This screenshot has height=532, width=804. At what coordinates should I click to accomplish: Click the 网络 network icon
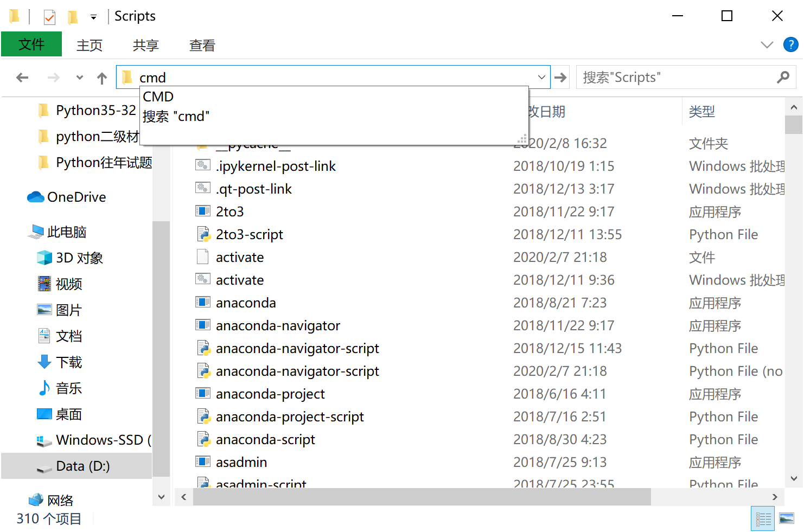point(36,498)
